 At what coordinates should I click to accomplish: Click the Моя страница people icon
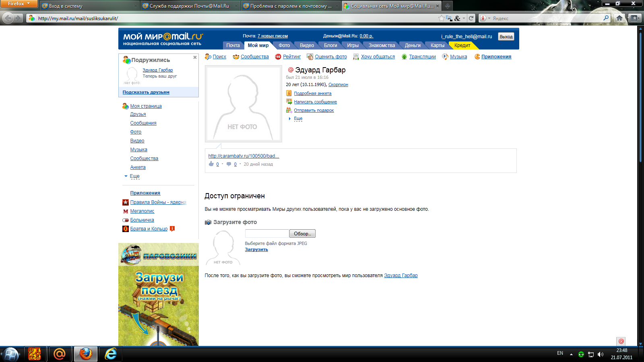point(126,106)
